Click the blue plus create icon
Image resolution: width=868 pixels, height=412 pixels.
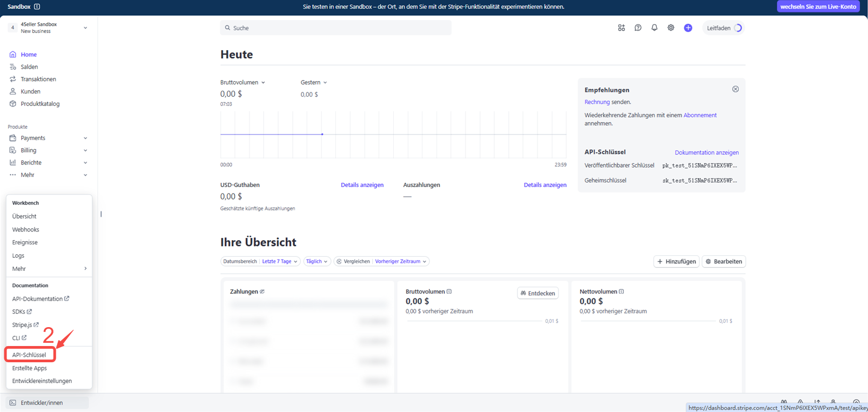pyautogui.click(x=688, y=28)
